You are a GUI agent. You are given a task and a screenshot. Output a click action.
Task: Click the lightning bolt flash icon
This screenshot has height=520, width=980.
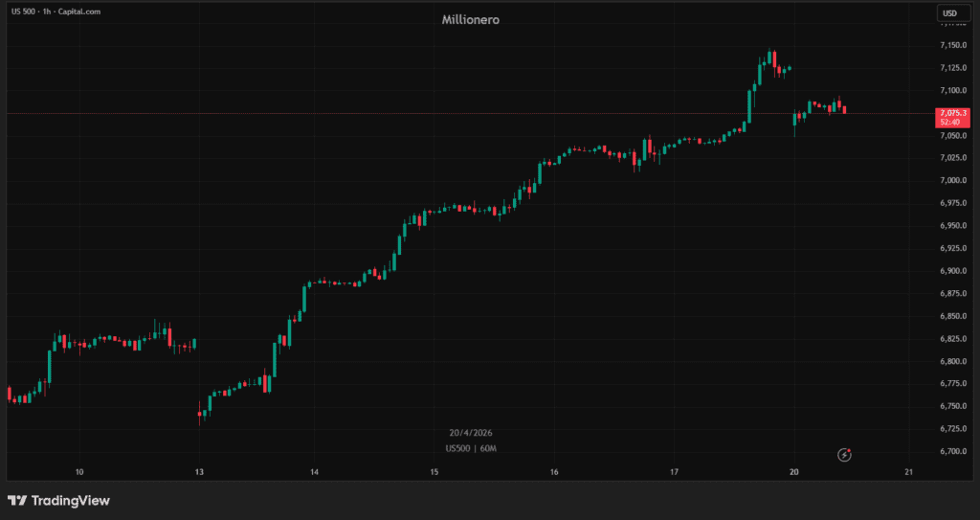pyautogui.click(x=844, y=454)
